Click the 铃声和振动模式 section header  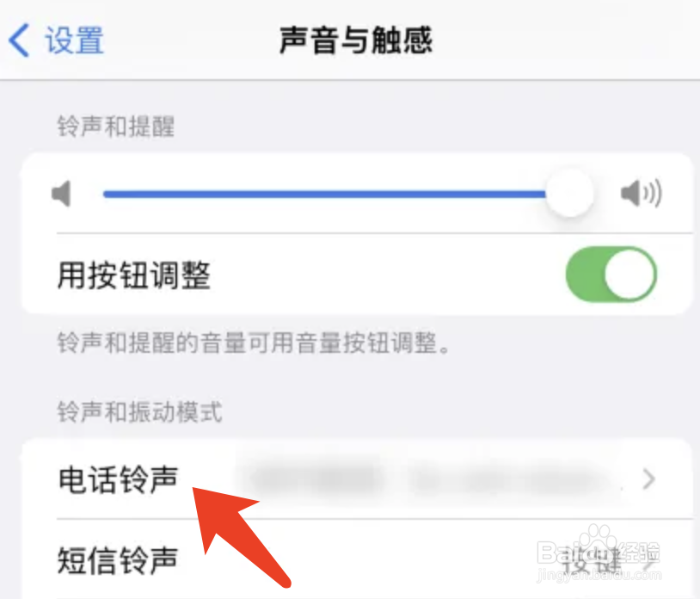(139, 411)
